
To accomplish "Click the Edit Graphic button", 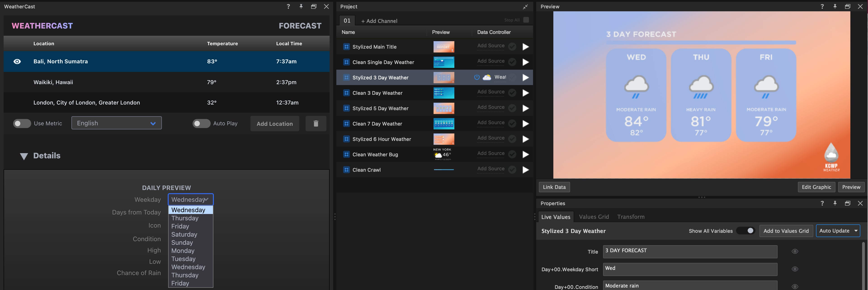I will click(816, 187).
